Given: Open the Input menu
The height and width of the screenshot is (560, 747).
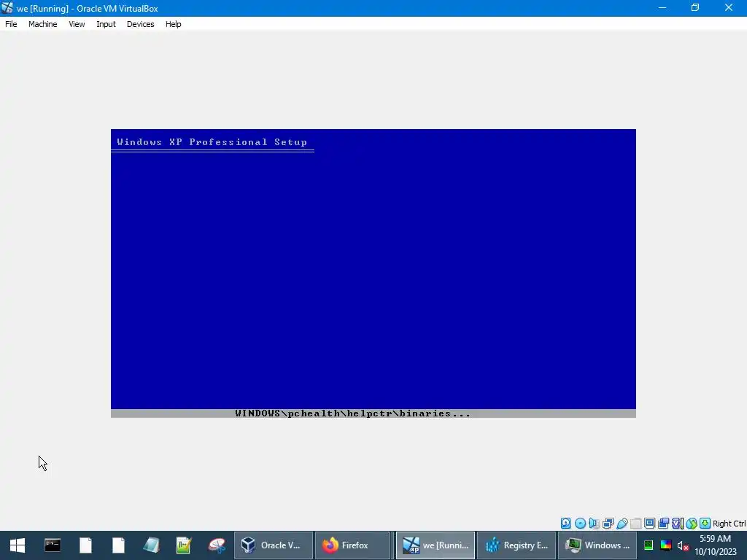Looking at the screenshot, I should pyautogui.click(x=106, y=24).
